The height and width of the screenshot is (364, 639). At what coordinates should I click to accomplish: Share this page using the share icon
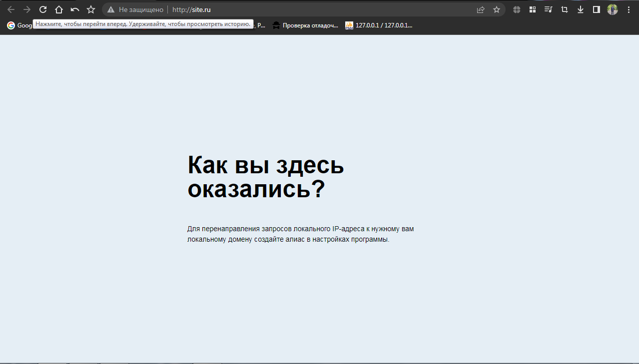(x=481, y=9)
